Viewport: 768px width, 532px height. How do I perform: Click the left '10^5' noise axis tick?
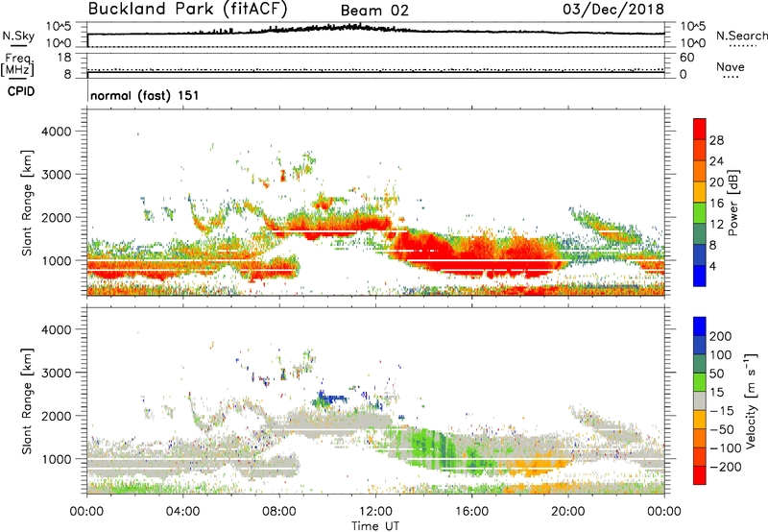(x=59, y=26)
